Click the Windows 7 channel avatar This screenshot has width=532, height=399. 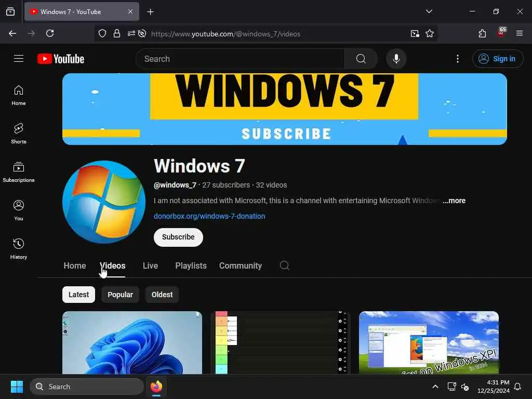click(104, 202)
